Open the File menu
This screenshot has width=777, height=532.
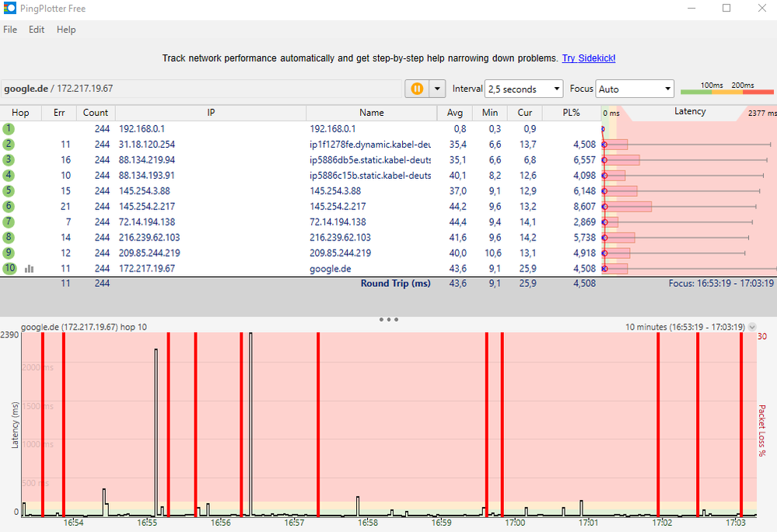tap(10, 30)
